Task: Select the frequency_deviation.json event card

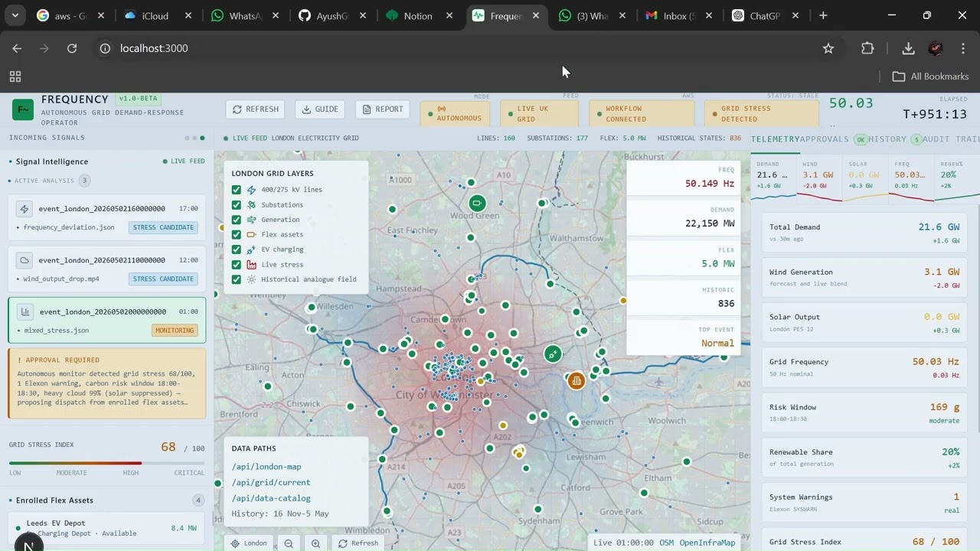Action: coord(107,217)
